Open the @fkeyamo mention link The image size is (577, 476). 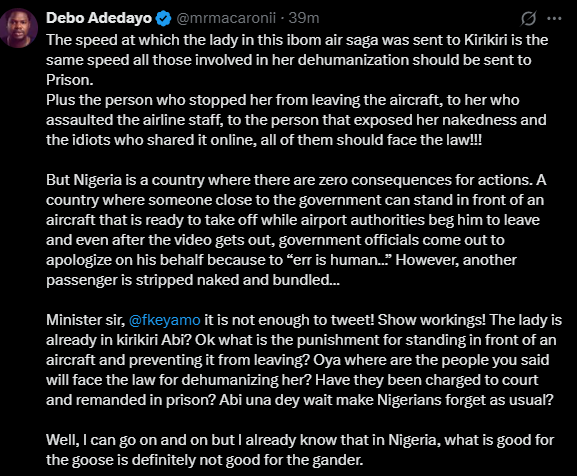[164, 320]
